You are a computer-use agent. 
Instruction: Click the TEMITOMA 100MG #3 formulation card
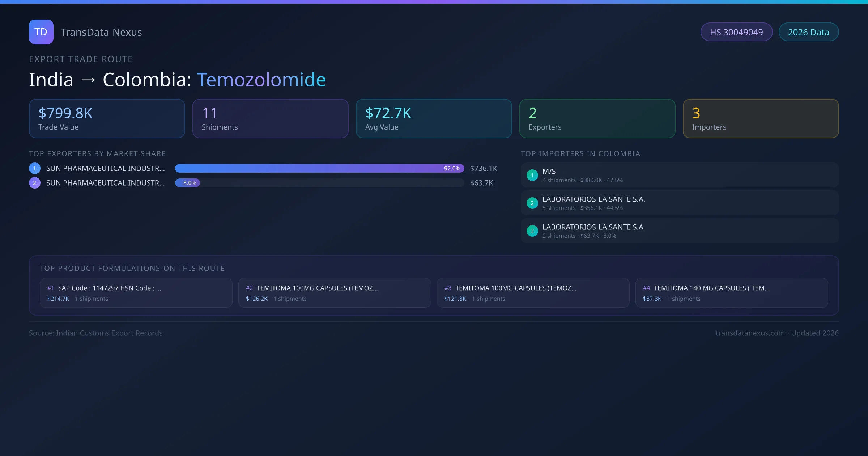pyautogui.click(x=533, y=292)
